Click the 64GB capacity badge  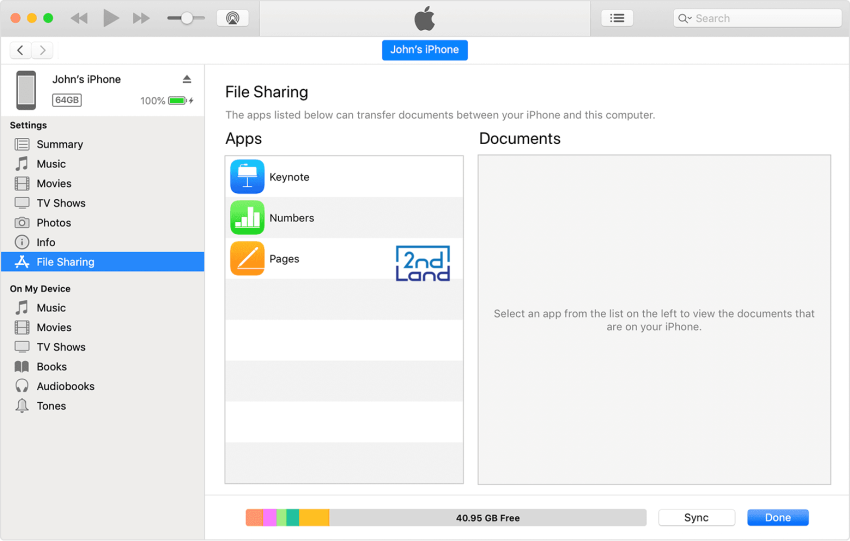(67, 100)
